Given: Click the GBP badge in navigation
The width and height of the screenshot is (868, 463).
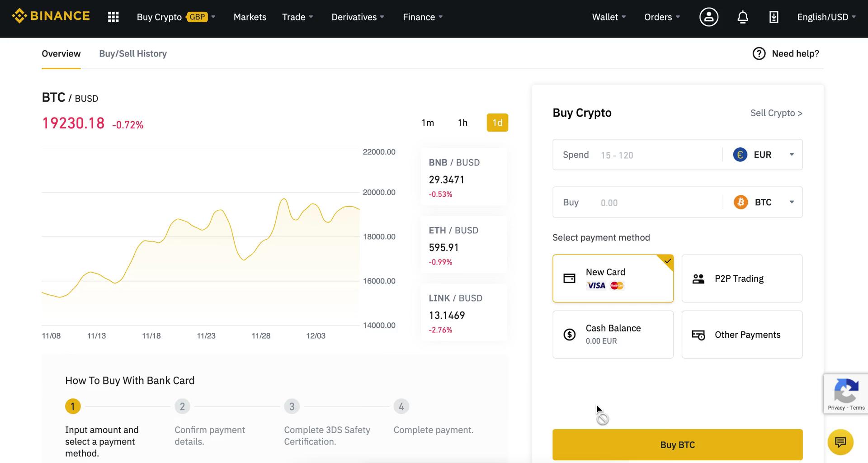Looking at the screenshot, I should [197, 17].
